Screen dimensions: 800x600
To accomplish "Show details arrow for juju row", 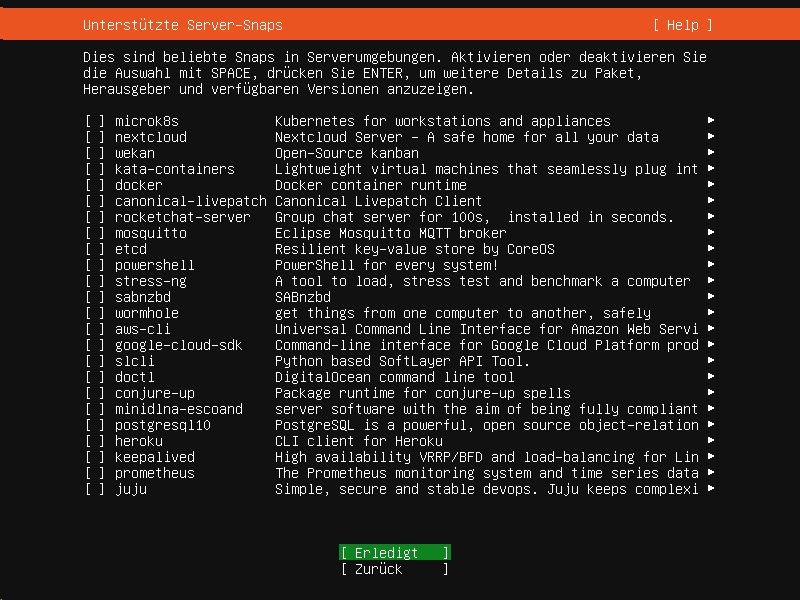I will (710, 489).
